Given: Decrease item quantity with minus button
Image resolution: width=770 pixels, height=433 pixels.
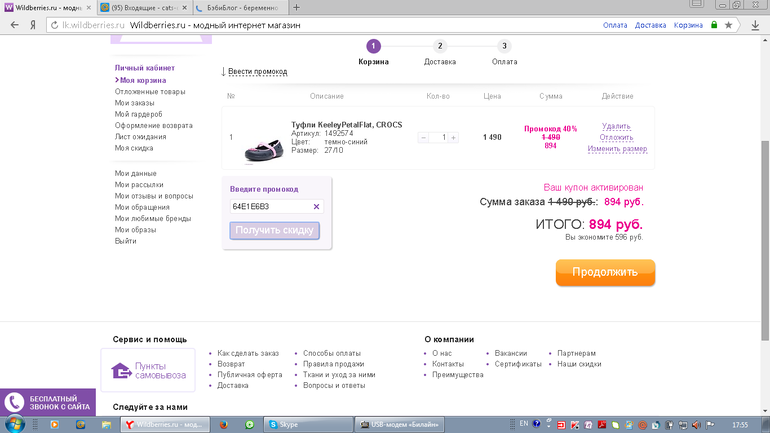Looking at the screenshot, I should point(424,138).
